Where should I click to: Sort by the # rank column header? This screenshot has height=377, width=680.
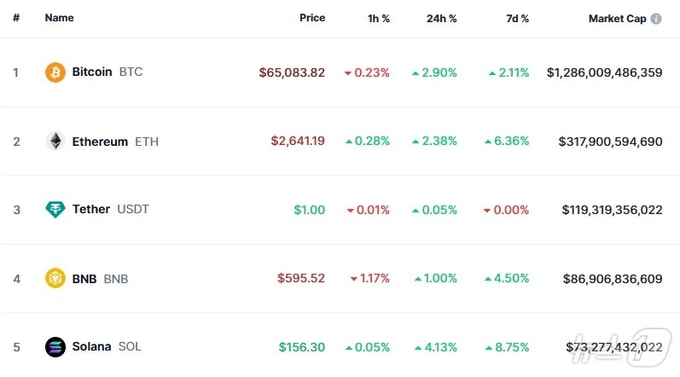[x=16, y=18]
